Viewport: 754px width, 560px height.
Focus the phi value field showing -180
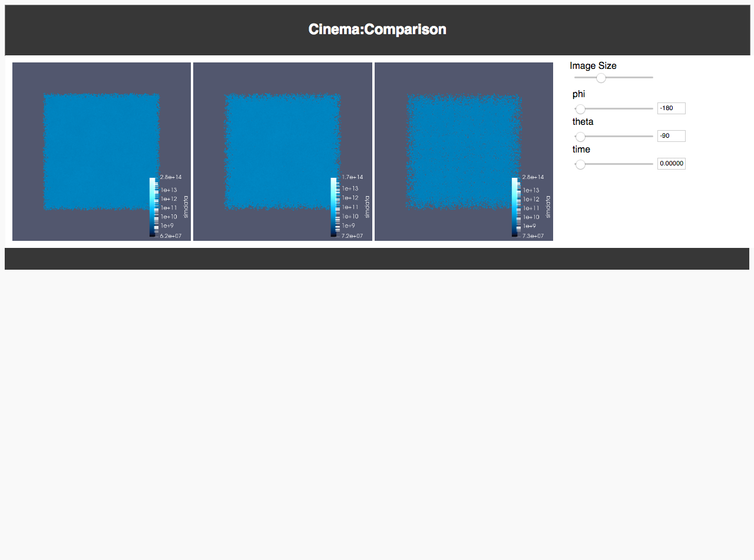[x=672, y=108]
